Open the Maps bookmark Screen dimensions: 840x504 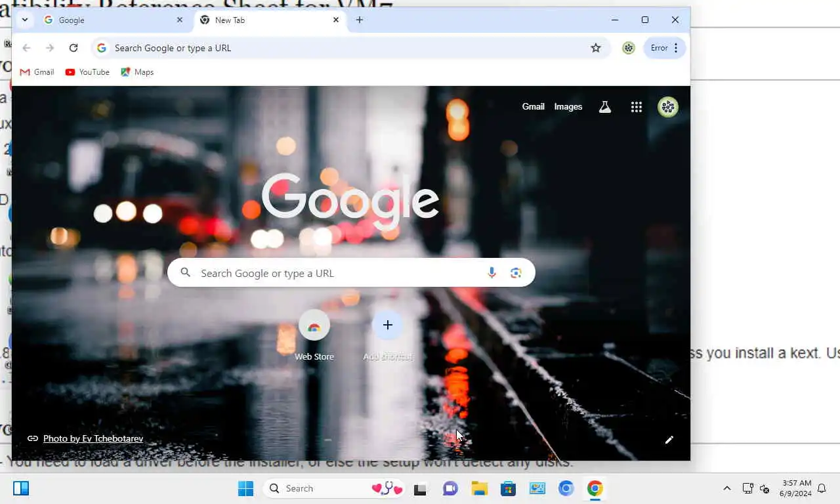137,72
